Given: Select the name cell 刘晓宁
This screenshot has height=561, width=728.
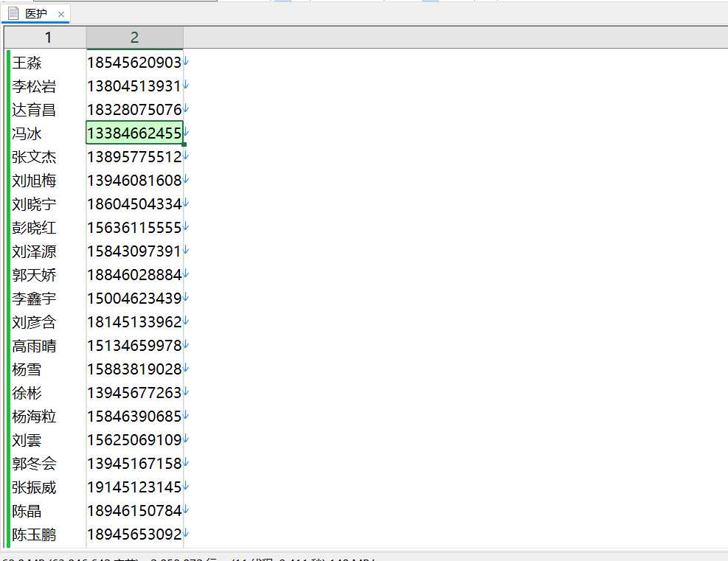Looking at the screenshot, I should click(x=34, y=204).
